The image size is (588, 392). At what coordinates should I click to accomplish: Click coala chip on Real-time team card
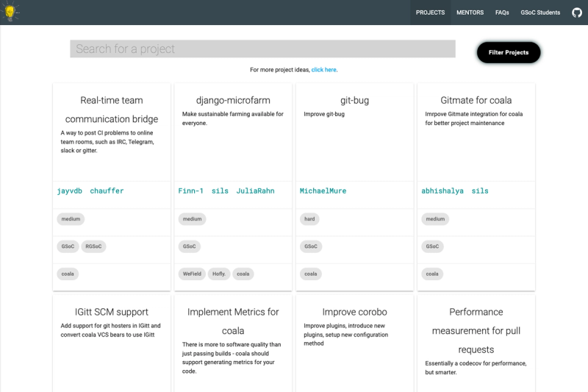tap(68, 274)
